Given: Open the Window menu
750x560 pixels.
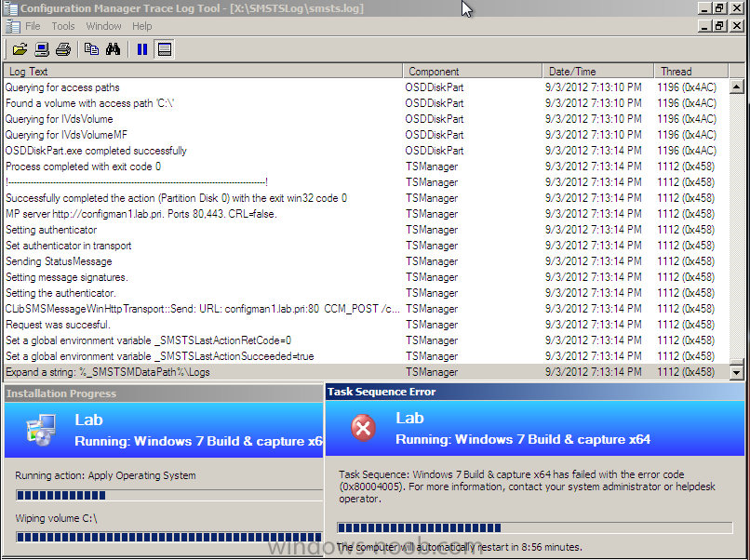Looking at the screenshot, I should pyautogui.click(x=103, y=26).
